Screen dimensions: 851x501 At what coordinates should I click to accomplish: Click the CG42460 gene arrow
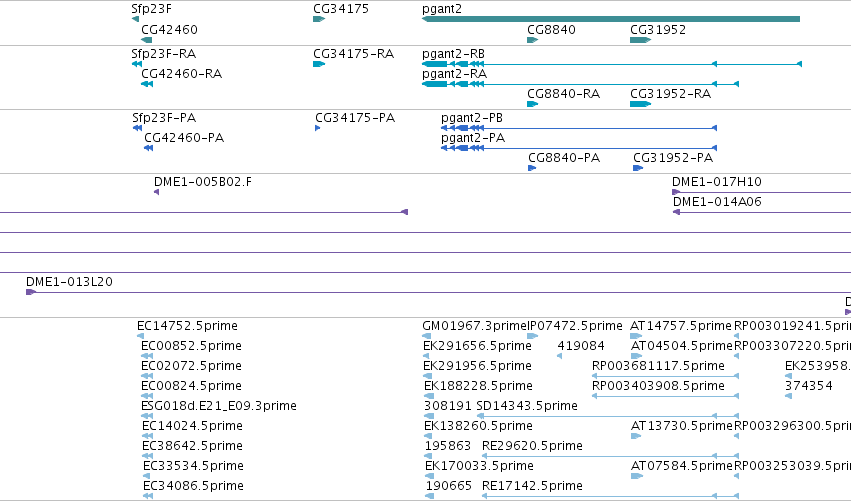(x=147, y=40)
